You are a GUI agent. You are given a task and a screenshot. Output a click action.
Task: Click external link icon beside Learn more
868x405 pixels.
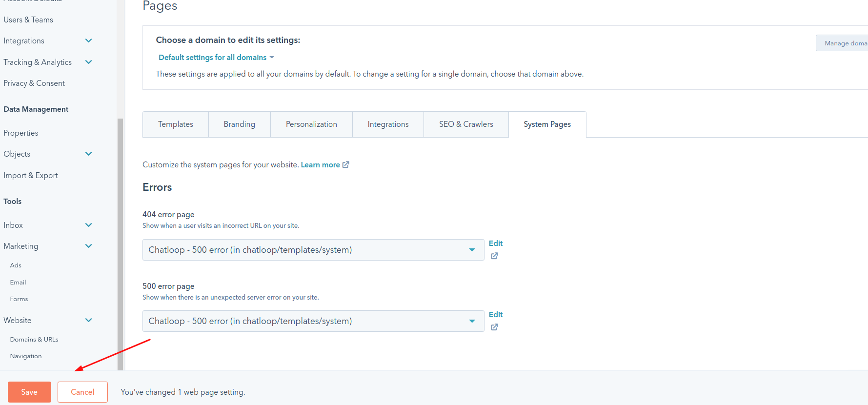click(346, 165)
